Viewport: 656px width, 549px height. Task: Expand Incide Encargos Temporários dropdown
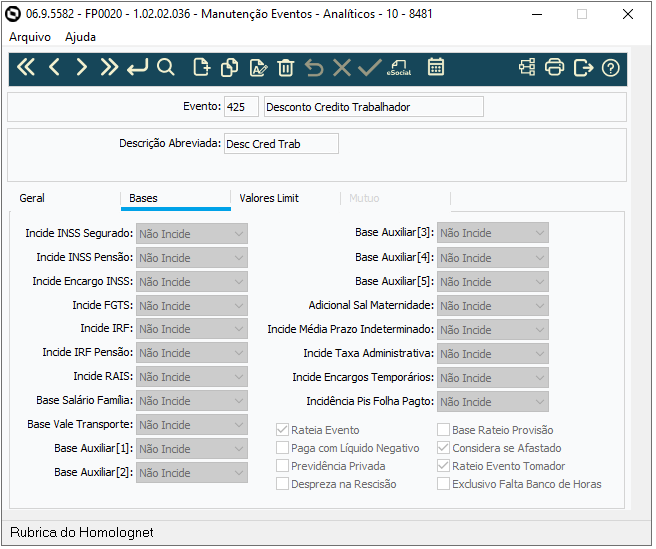click(x=493, y=378)
